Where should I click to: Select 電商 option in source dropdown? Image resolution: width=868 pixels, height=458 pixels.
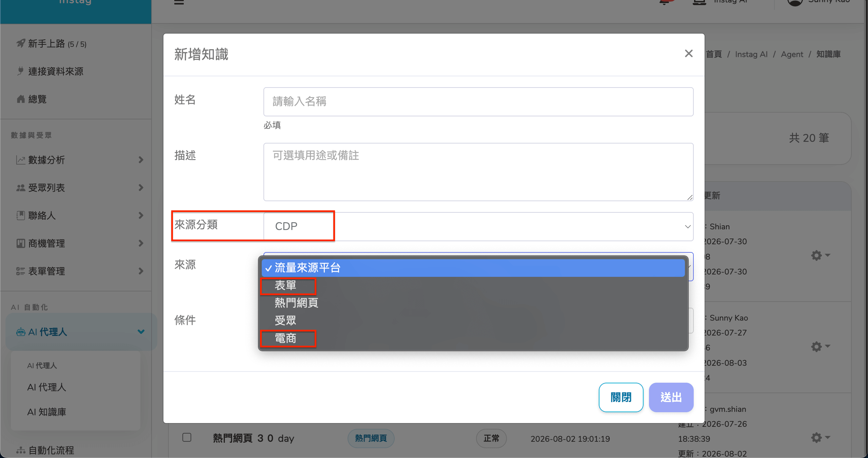473,338
